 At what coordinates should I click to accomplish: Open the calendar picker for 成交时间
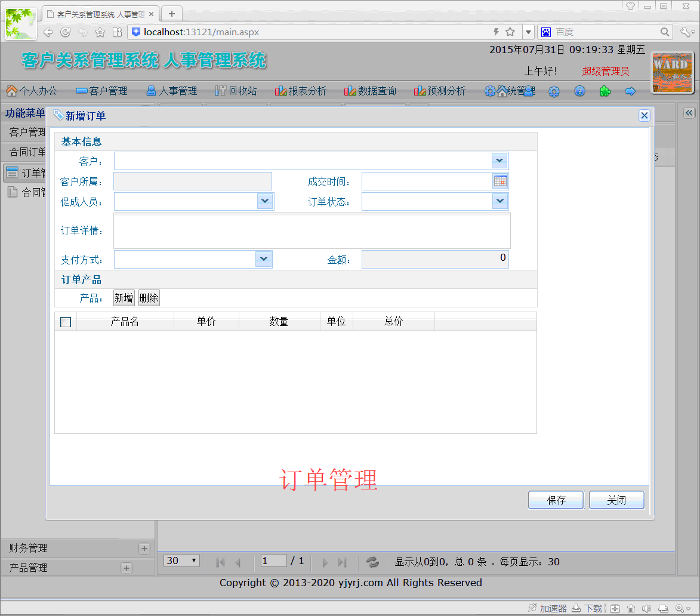pyautogui.click(x=500, y=181)
